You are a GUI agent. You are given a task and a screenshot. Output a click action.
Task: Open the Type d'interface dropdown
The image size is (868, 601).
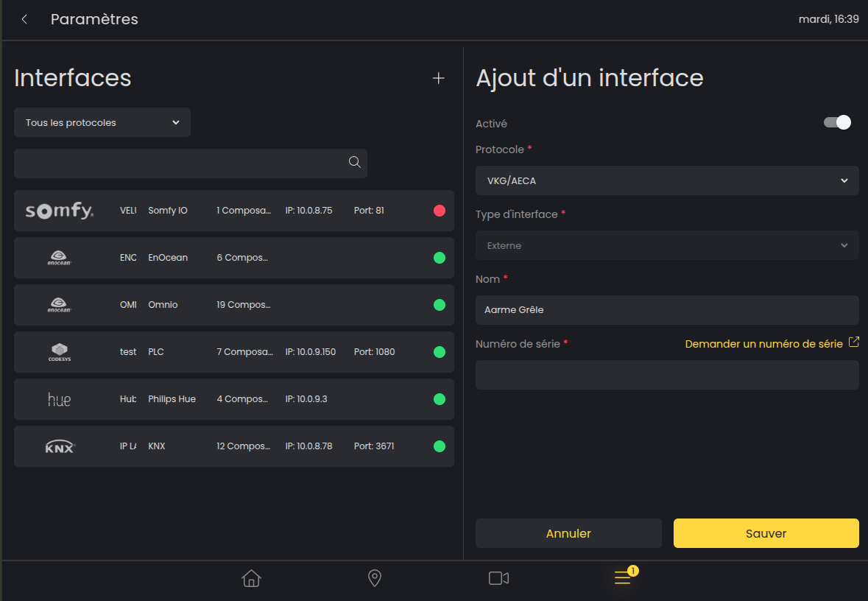coord(666,245)
